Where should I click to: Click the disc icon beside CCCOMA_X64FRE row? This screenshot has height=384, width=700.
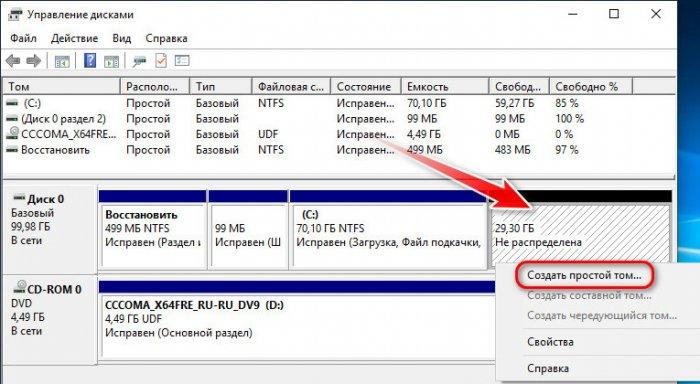[x=13, y=134]
